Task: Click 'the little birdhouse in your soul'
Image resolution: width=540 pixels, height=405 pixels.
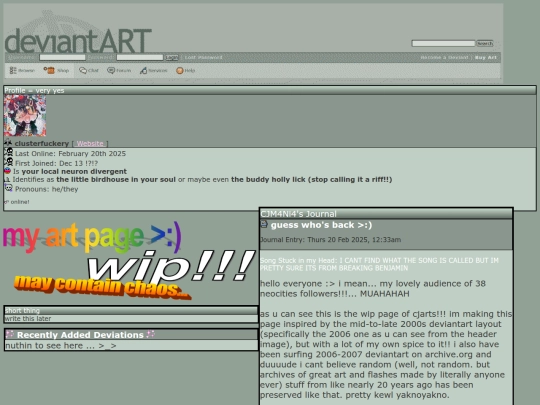Action: (116, 179)
